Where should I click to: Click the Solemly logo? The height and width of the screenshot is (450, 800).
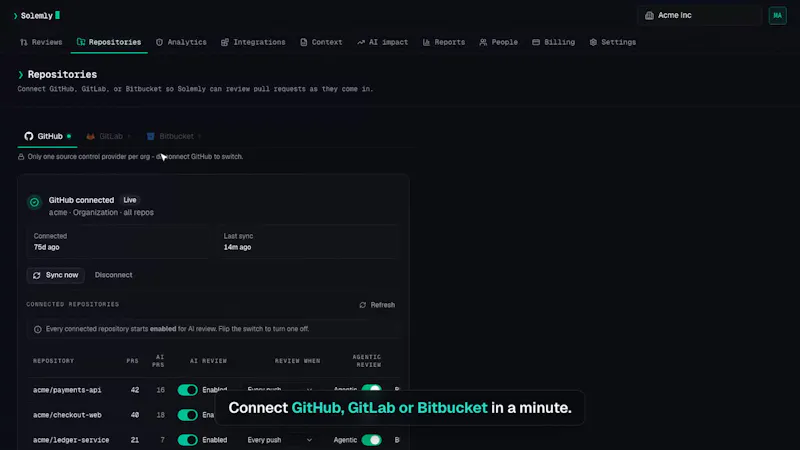point(36,16)
